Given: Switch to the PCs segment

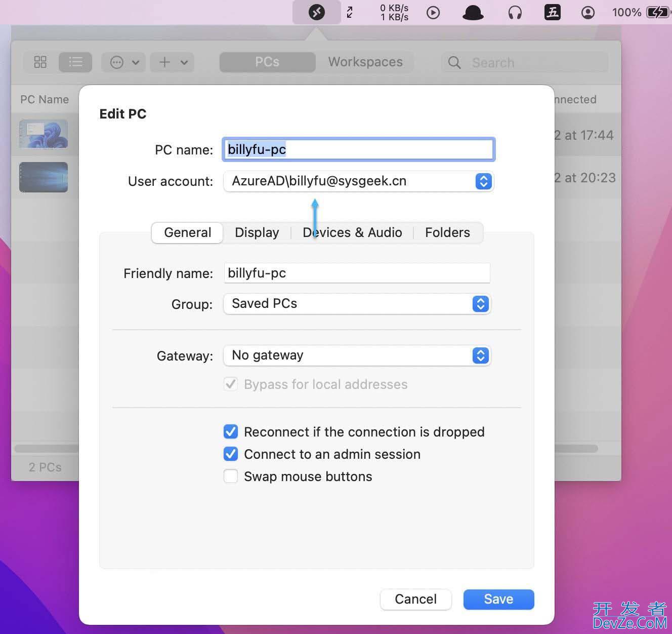Looking at the screenshot, I should [267, 62].
